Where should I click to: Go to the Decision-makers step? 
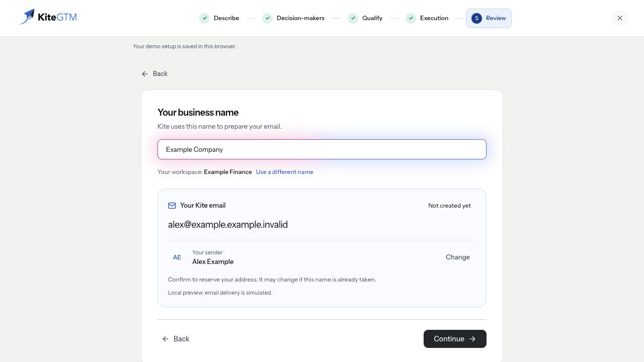(x=293, y=18)
